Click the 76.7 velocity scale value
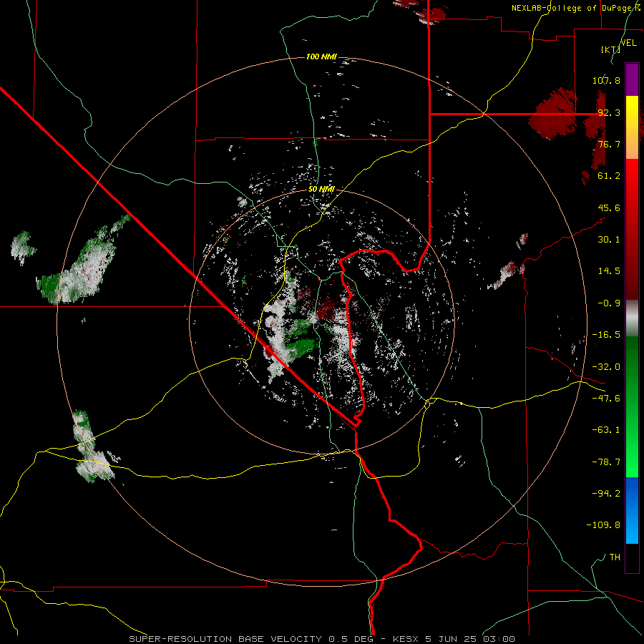The image size is (644, 644). [x=609, y=144]
